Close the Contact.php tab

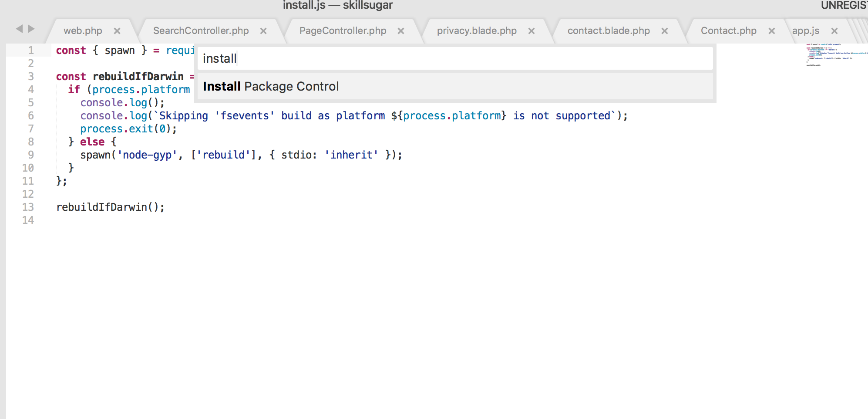click(x=772, y=31)
